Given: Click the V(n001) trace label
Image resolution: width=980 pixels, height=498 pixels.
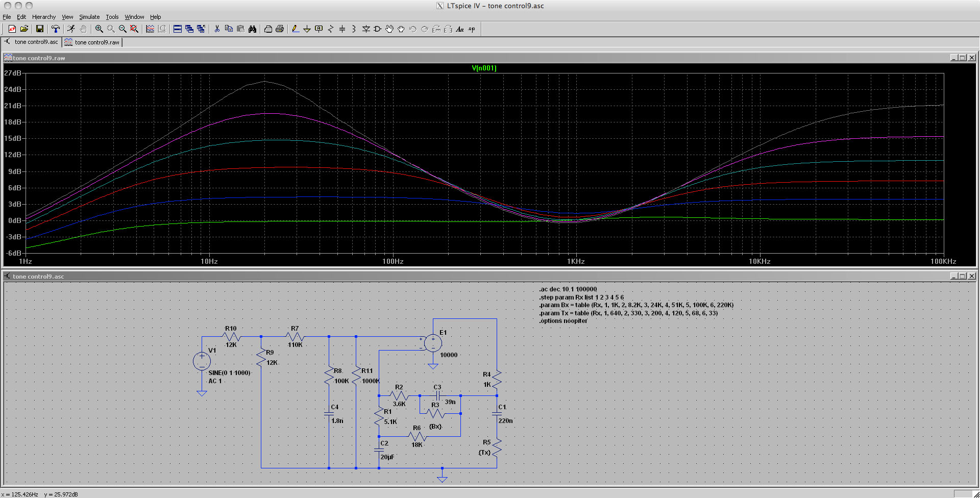Looking at the screenshot, I should click(x=484, y=68).
